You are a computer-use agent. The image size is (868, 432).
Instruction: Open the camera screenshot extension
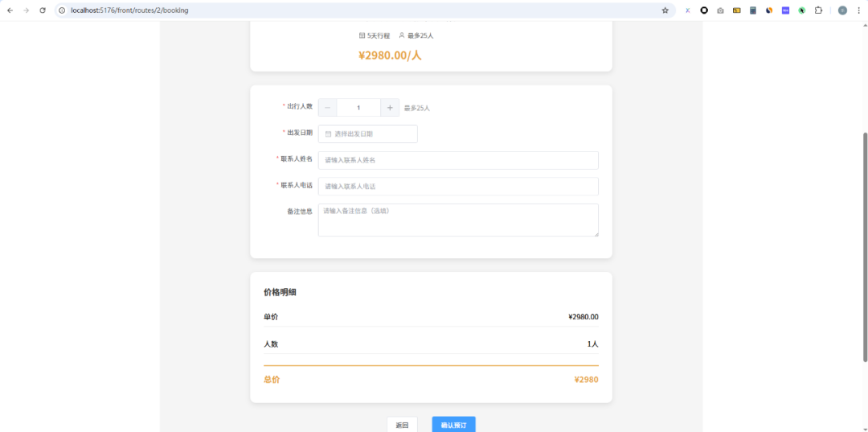(x=720, y=10)
